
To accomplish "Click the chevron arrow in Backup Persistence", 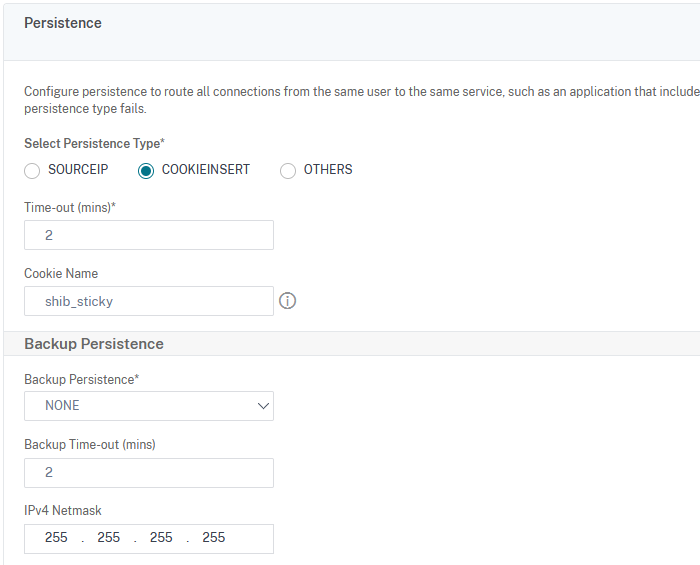I will coord(263,406).
